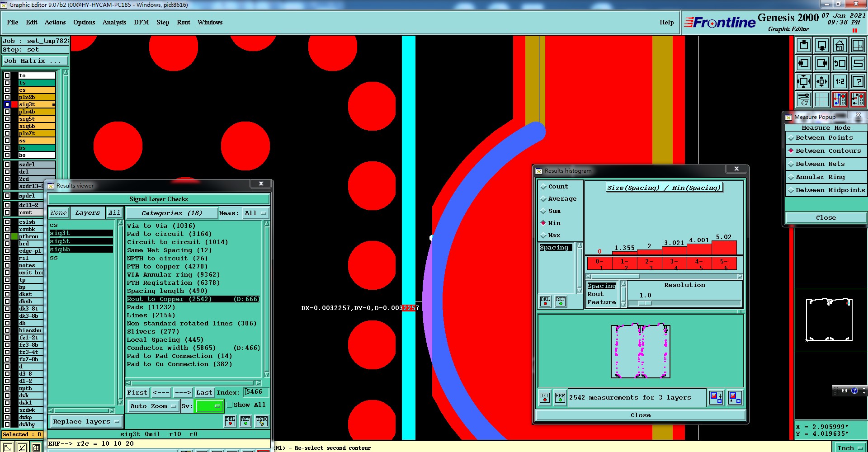Click the 5-6 red histogram range bar

(x=724, y=264)
